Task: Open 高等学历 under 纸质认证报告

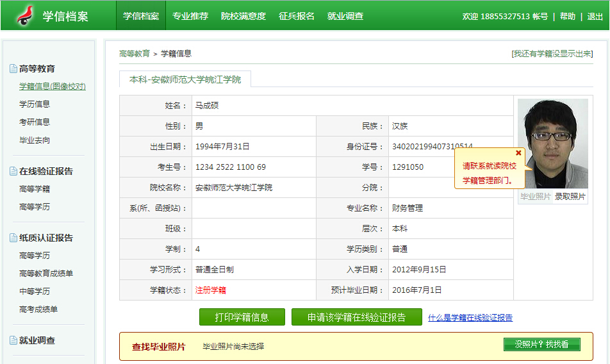Action: click(35, 256)
